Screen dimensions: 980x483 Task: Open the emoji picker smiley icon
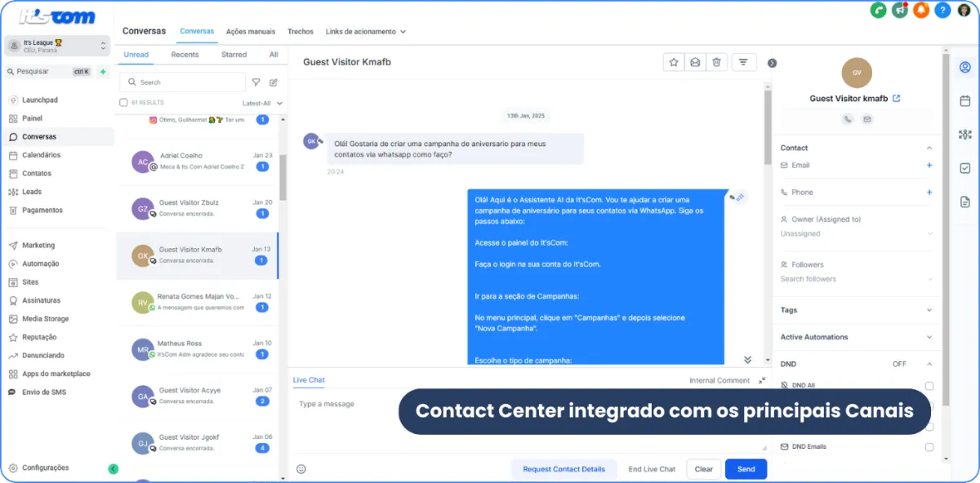pyautogui.click(x=301, y=469)
